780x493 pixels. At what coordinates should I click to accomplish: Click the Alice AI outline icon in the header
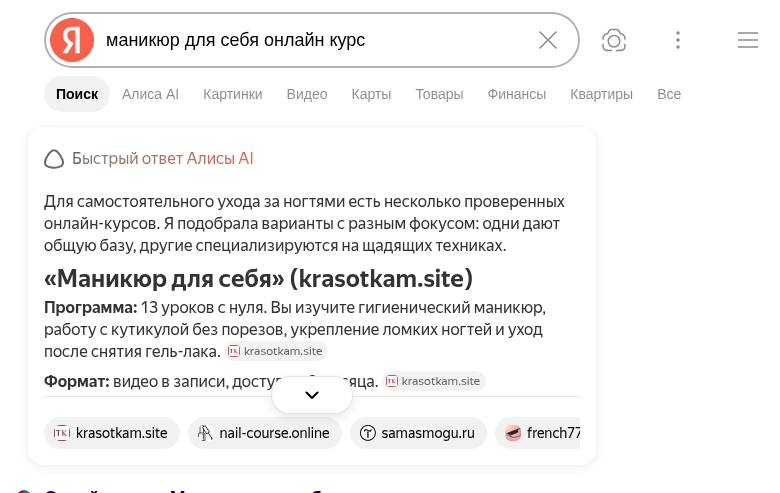click(54, 159)
